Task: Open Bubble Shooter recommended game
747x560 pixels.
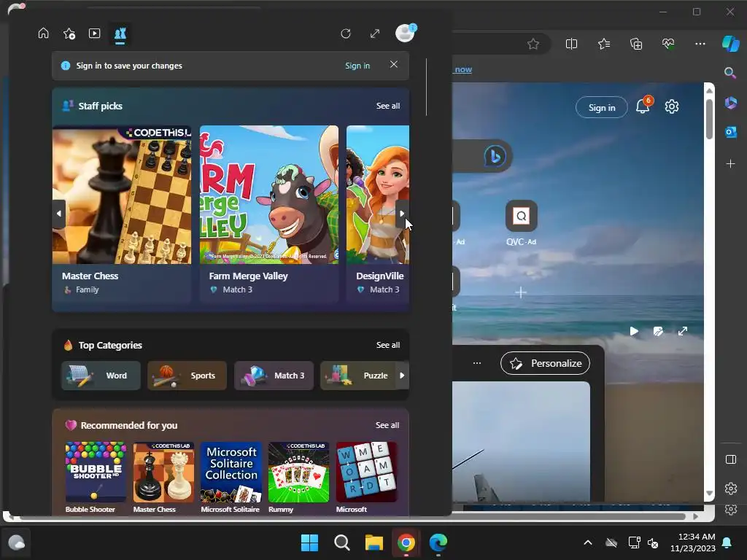Action: tap(96, 477)
